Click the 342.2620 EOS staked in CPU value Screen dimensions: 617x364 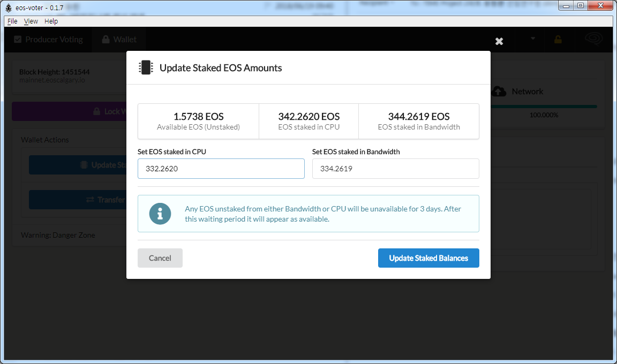click(x=309, y=116)
